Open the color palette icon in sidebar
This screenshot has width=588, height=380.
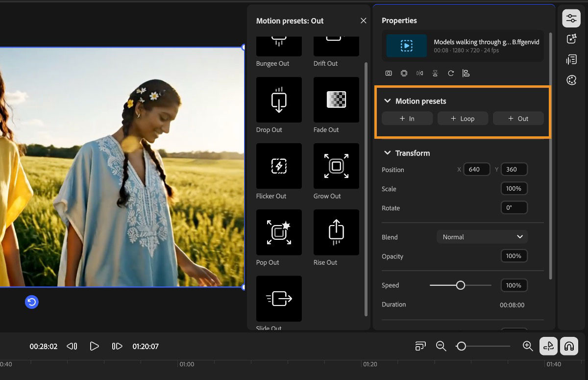[x=571, y=80]
